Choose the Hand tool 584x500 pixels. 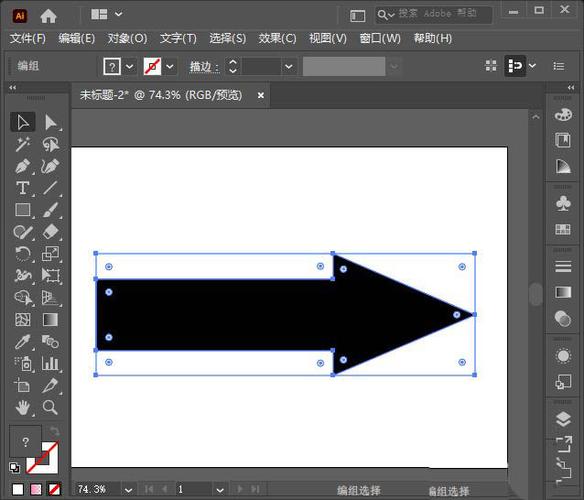[23, 408]
